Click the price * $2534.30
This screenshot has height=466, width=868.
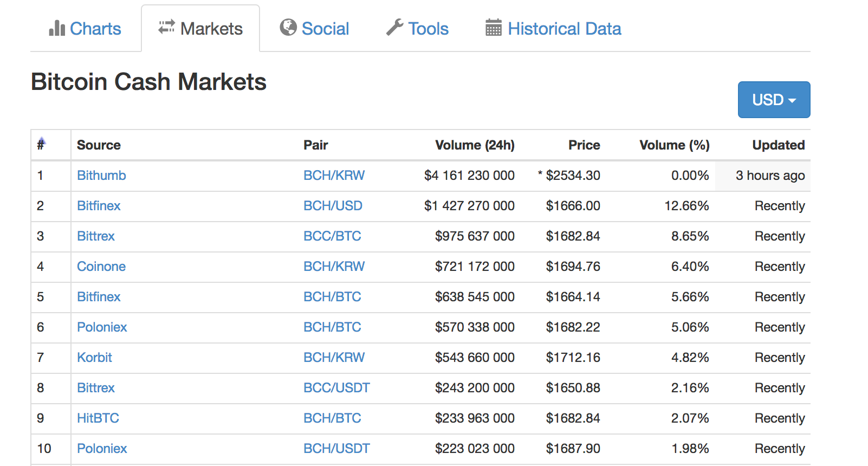[569, 176]
